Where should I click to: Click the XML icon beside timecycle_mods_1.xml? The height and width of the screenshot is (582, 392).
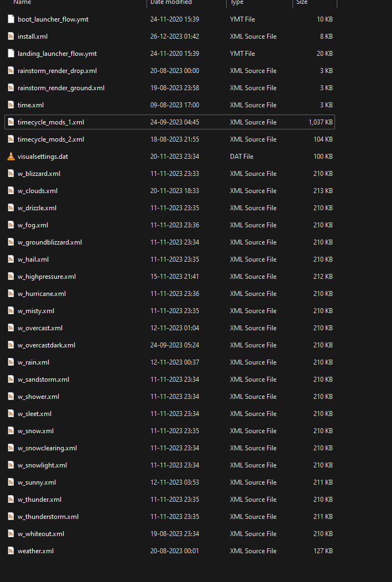11,122
